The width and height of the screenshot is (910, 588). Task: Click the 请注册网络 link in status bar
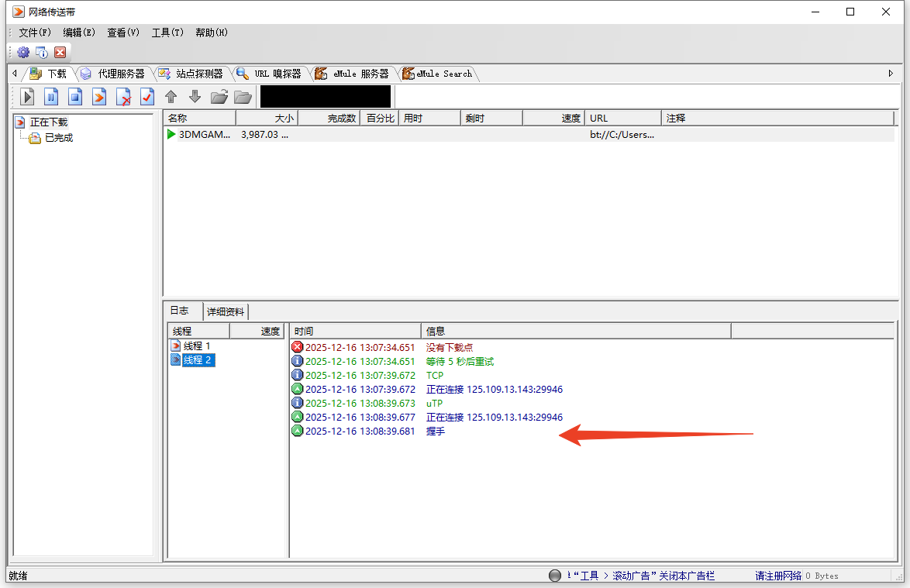click(778, 576)
